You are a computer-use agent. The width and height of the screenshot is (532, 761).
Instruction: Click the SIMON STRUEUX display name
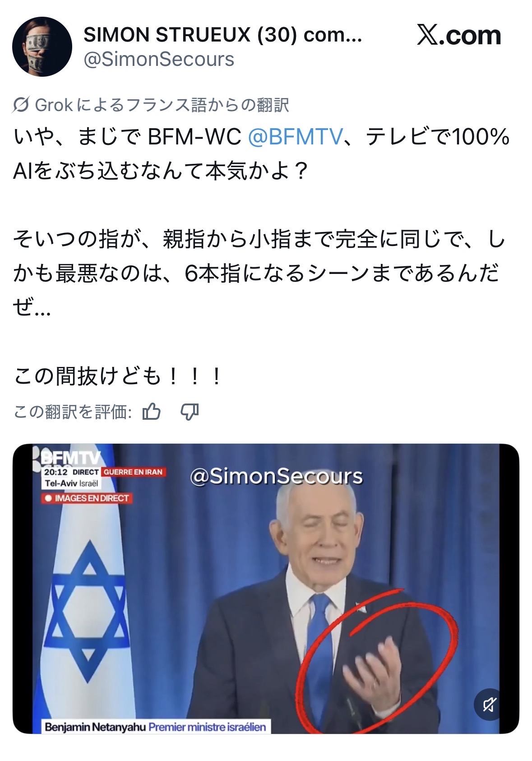pyautogui.click(x=223, y=35)
